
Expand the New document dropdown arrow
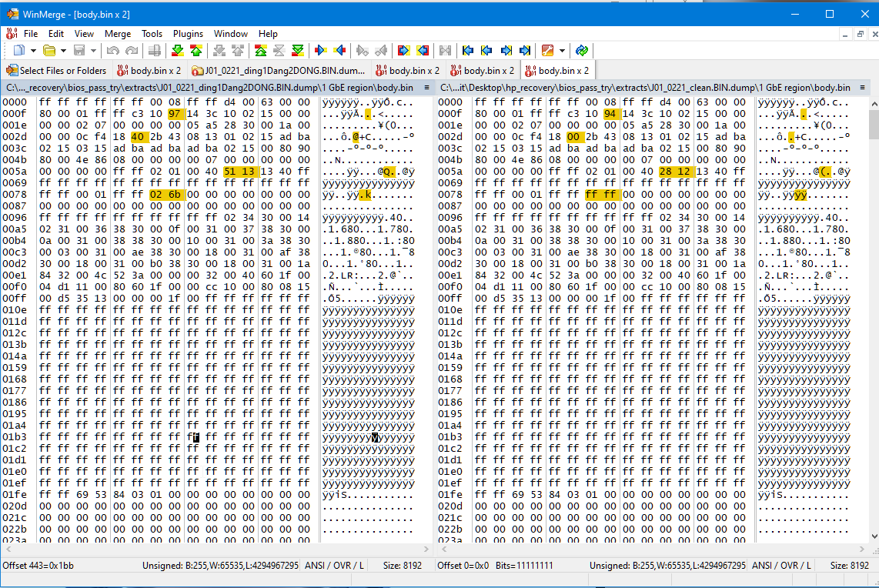coord(33,51)
